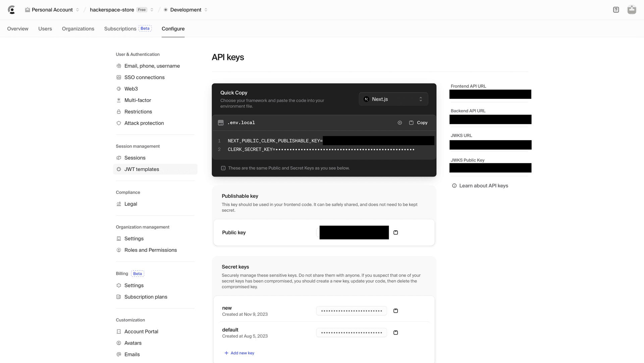Click the .env.local file icon
Image resolution: width=644 pixels, height=363 pixels.
click(221, 123)
